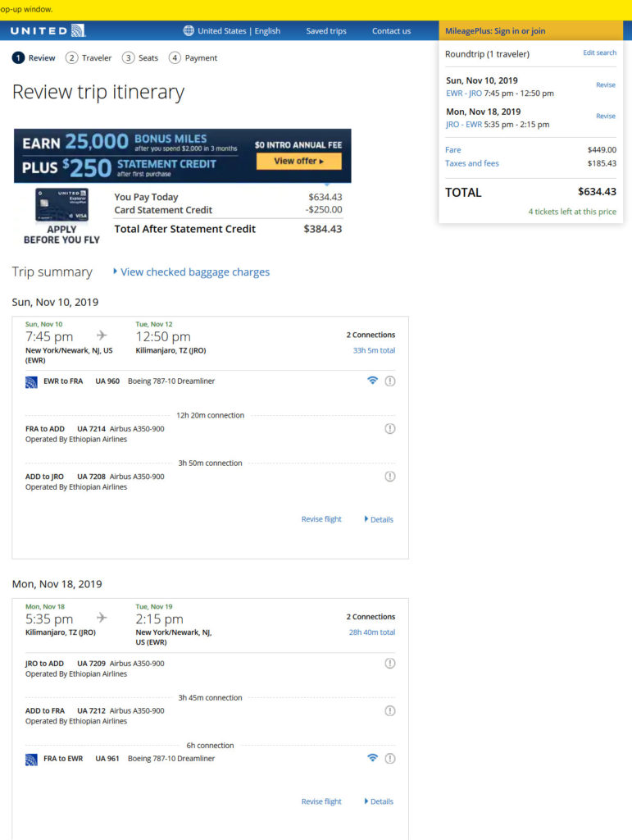The image size is (632, 840).
Task: Click info icon next to UA 960 flight
Action: pos(390,381)
